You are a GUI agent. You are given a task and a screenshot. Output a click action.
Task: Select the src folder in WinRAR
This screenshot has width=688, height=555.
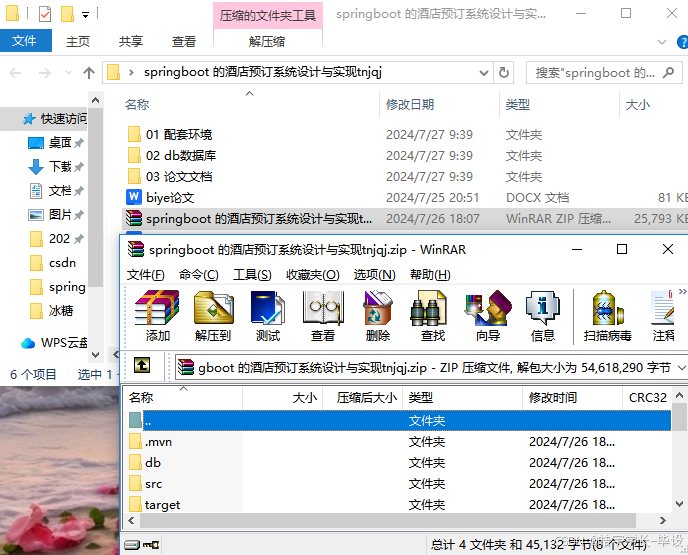[399, 484]
